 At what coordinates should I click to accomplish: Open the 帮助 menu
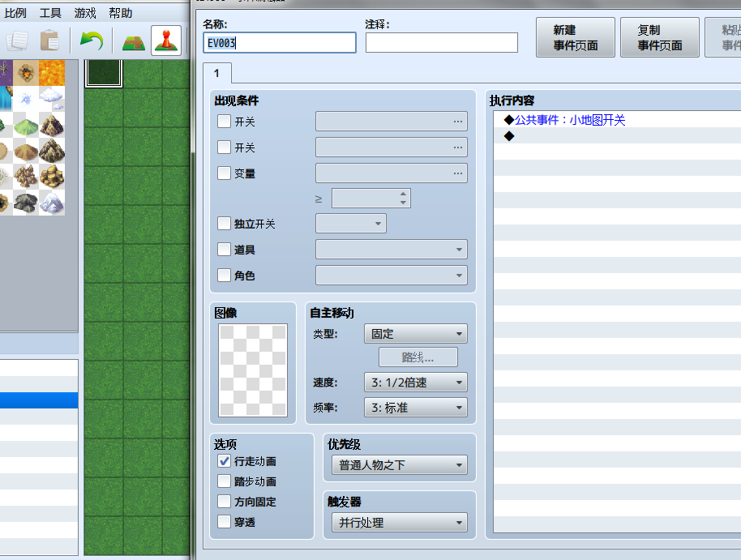coord(121,13)
